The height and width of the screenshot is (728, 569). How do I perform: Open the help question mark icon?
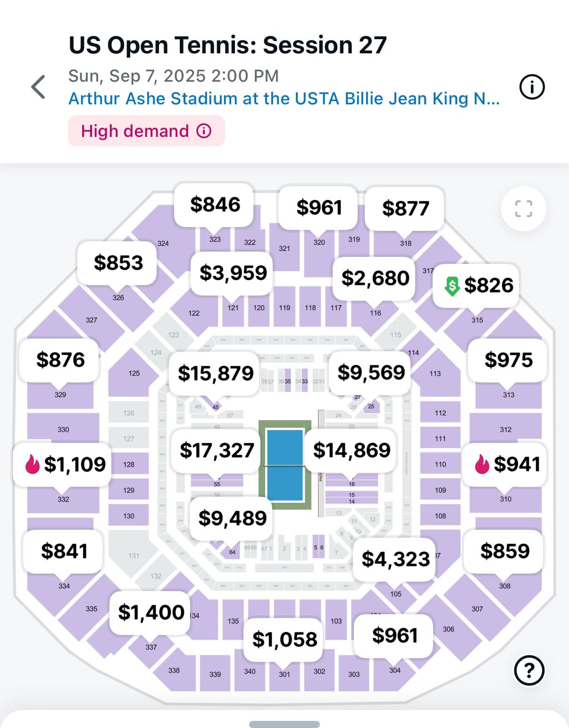tap(529, 670)
